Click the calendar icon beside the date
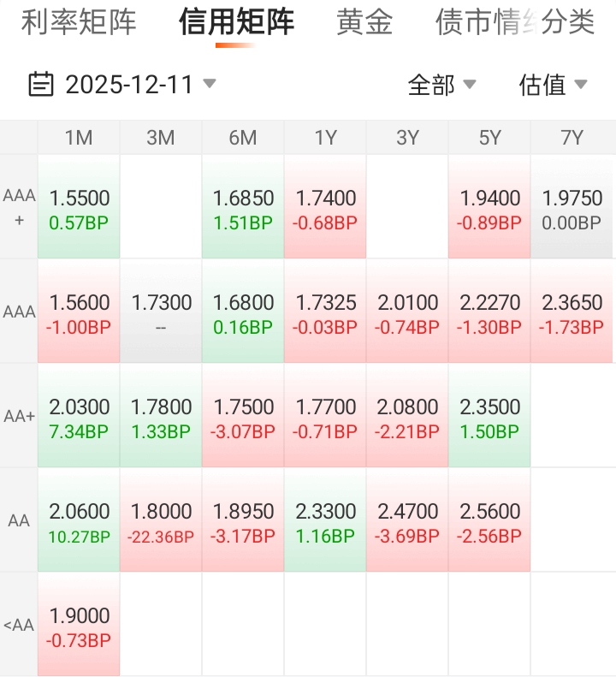 (x=41, y=84)
